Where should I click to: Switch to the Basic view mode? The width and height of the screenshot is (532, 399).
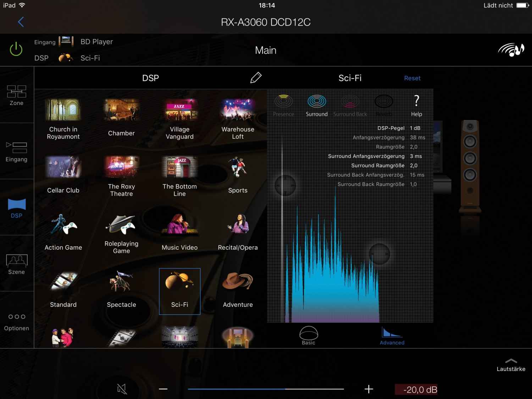point(309,336)
